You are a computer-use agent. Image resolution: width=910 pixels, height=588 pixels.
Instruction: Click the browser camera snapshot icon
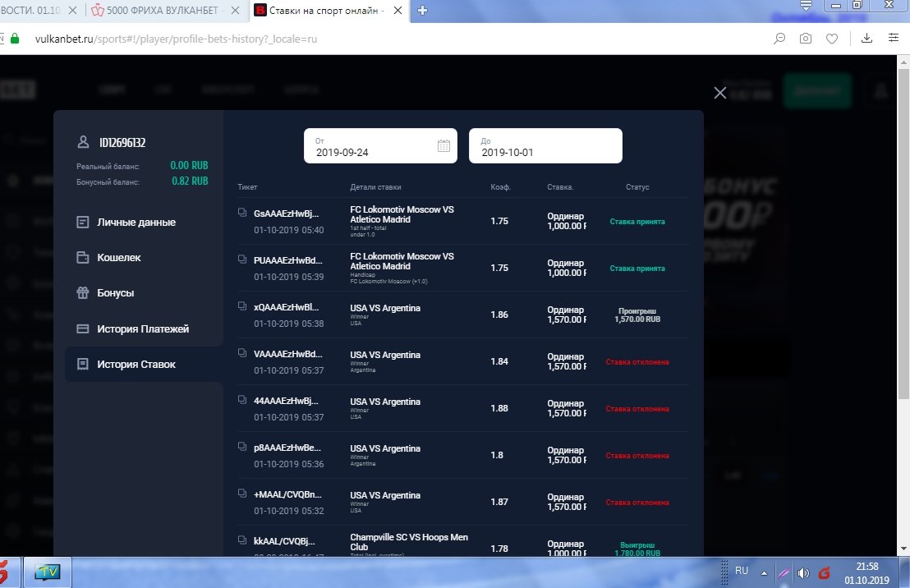click(806, 39)
